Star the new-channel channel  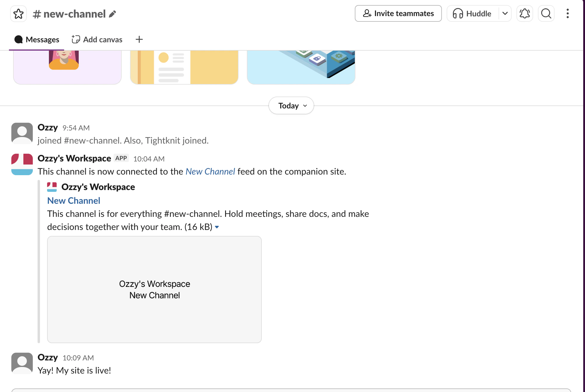[x=18, y=14]
